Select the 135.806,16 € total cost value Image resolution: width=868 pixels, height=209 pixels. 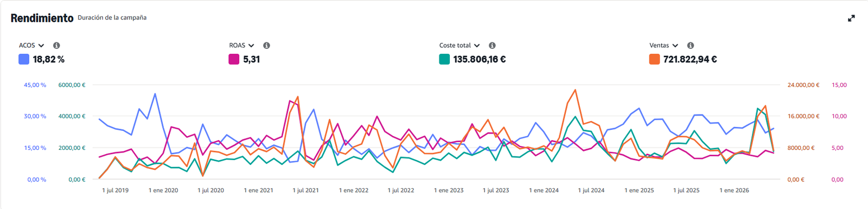click(x=480, y=60)
